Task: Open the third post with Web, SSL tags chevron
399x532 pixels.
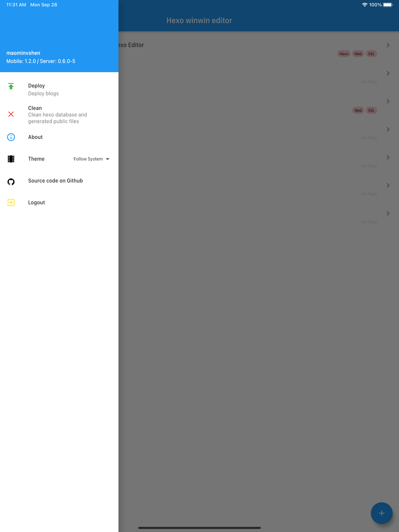Action: 388,101
